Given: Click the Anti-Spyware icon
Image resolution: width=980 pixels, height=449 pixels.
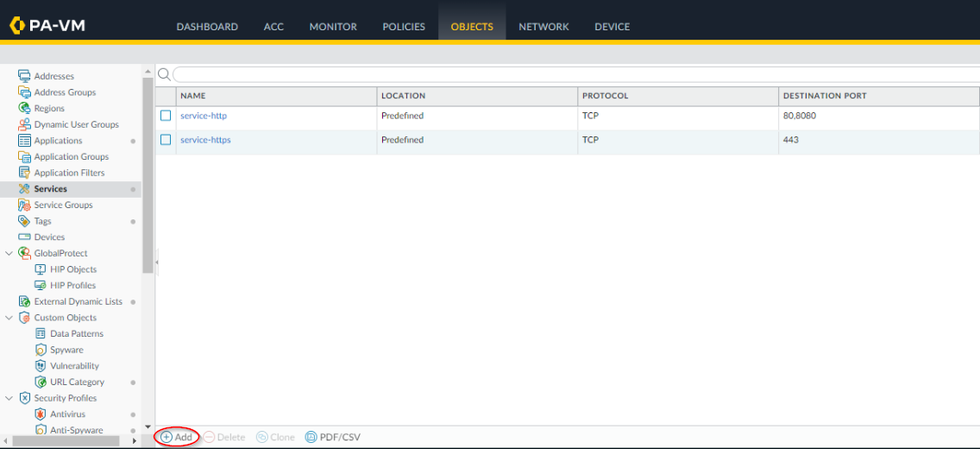Looking at the screenshot, I should (40, 430).
